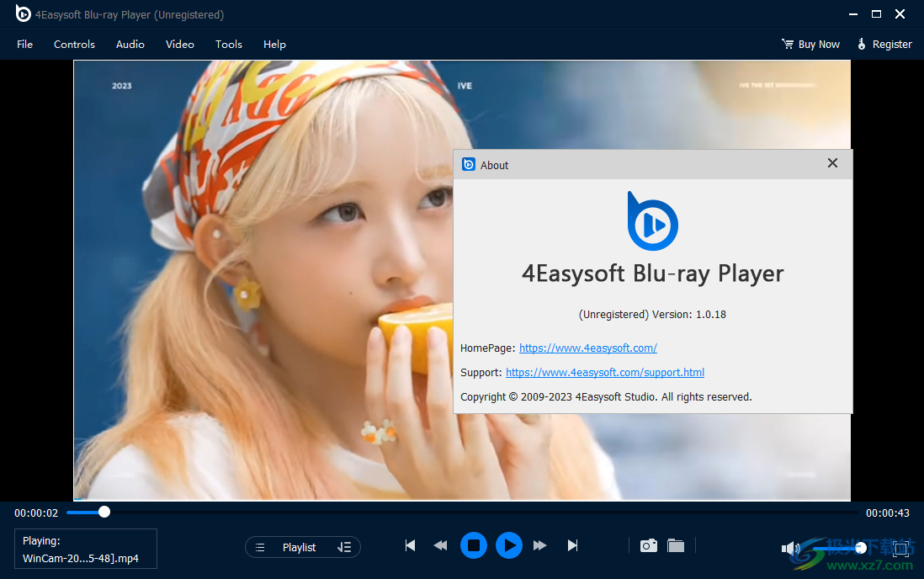The width and height of the screenshot is (924, 579).
Task: Skip to the previous video
Action: pyautogui.click(x=410, y=545)
